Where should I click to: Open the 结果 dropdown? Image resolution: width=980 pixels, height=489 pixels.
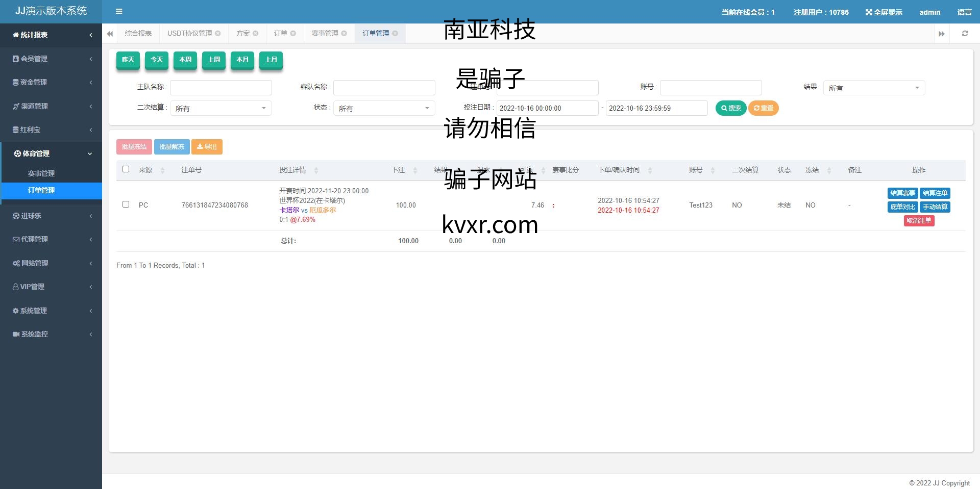(x=874, y=88)
